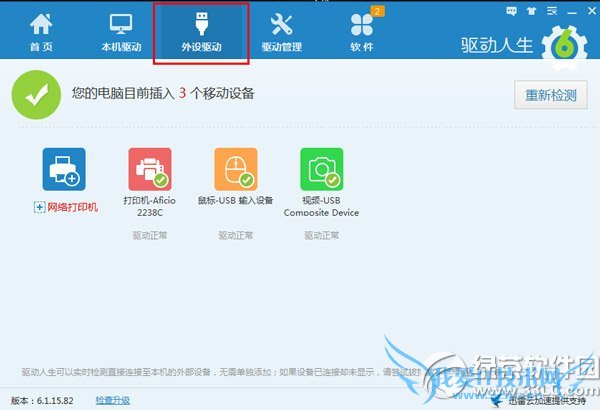This screenshot has height=410, width=600.
Task: Click the 视频-USB Composite Device label
Action: 321,206
